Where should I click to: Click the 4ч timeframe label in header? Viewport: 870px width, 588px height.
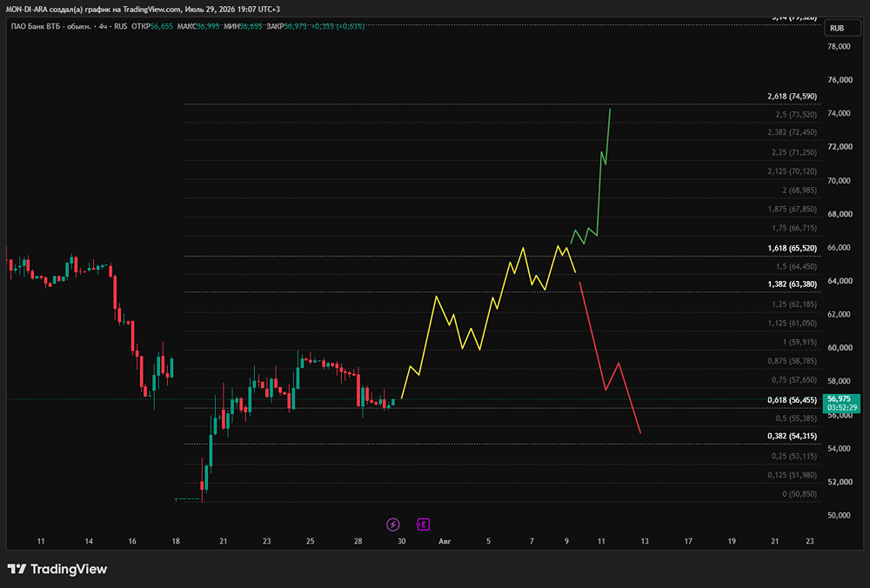point(104,26)
